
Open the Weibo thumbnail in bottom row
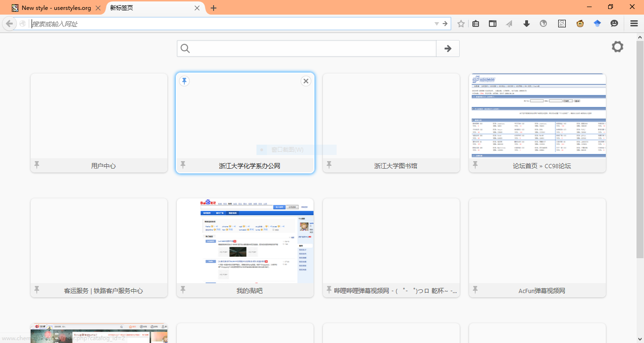[99, 333]
